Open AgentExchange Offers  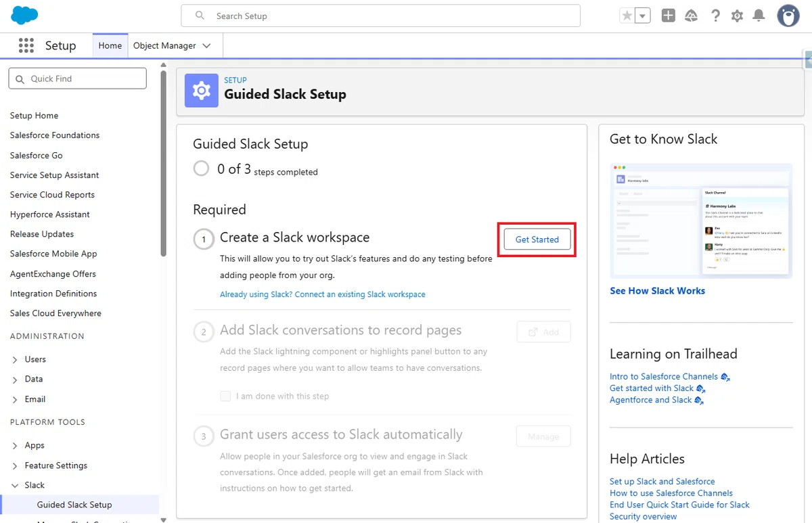click(x=53, y=273)
